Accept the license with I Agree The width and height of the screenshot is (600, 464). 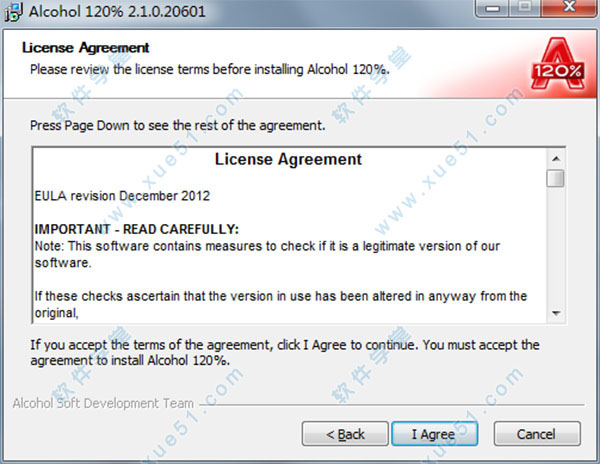434,434
